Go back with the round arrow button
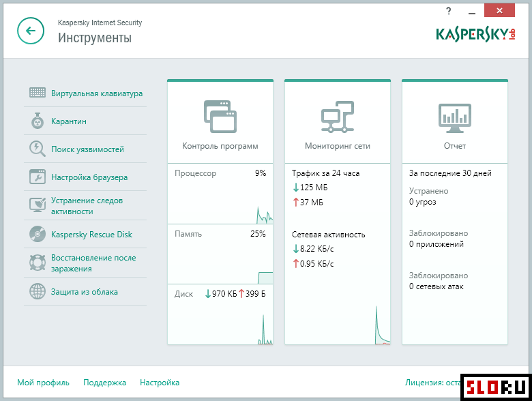532x401 pixels. pyautogui.click(x=31, y=31)
